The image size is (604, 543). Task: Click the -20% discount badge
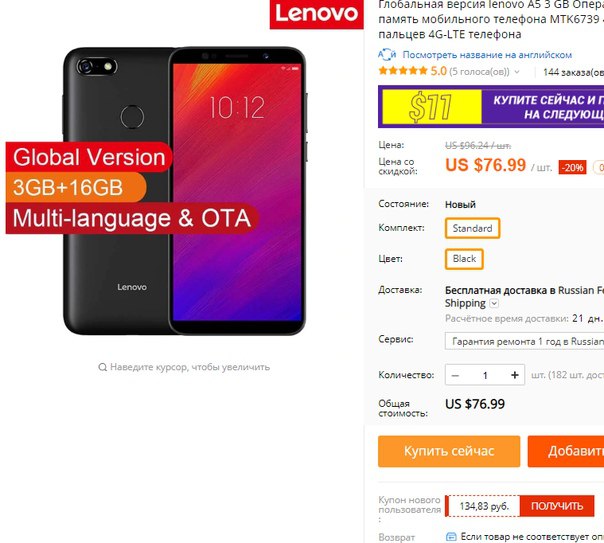click(x=572, y=168)
